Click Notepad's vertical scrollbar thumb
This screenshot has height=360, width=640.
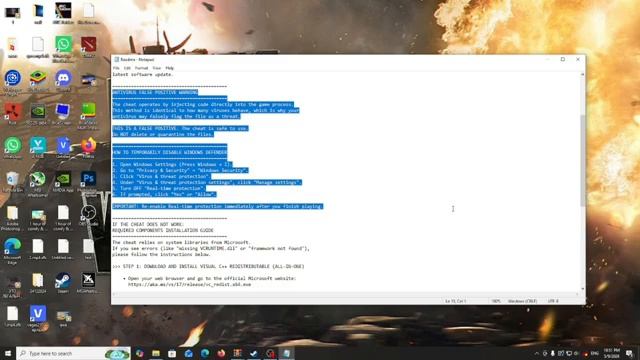[582, 160]
